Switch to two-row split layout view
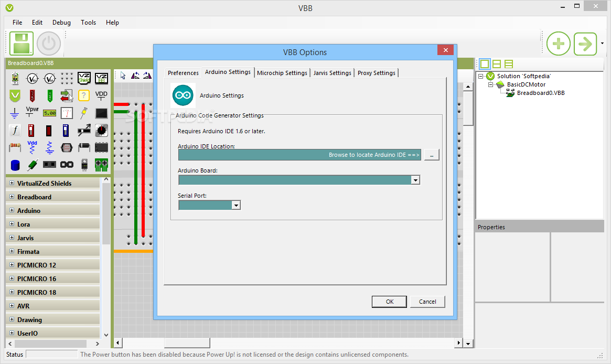 [497, 64]
